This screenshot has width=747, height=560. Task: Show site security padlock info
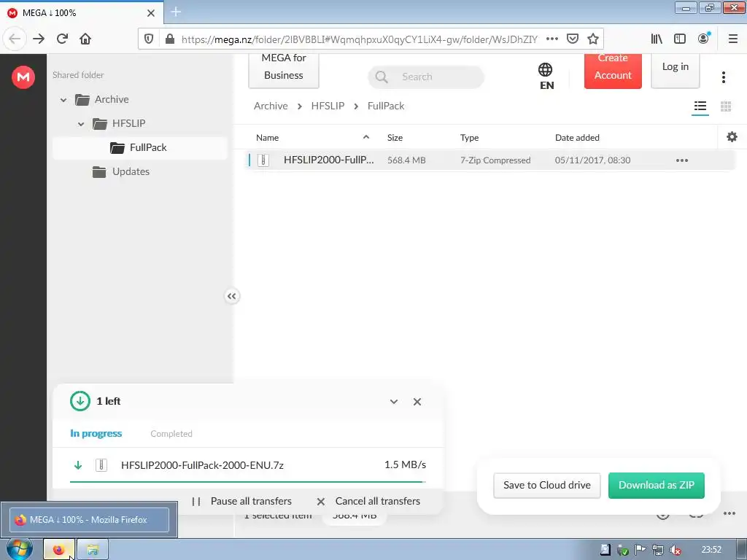pyautogui.click(x=169, y=39)
